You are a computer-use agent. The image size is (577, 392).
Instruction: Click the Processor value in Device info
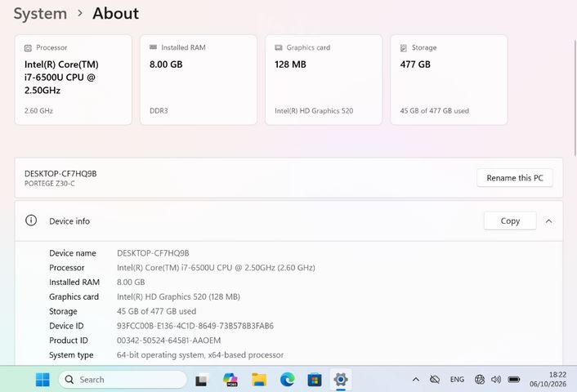point(216,268)
